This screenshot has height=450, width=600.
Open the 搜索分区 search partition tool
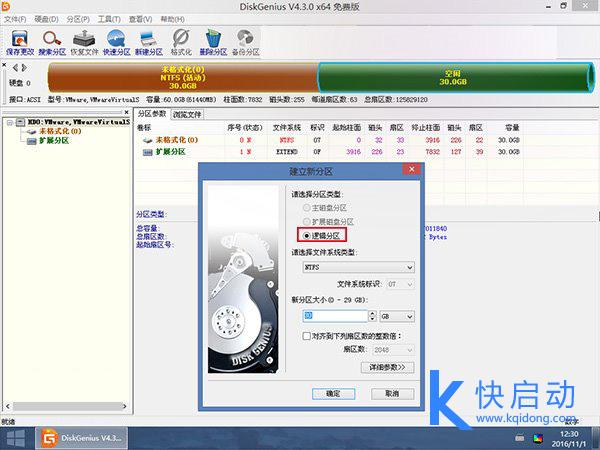pos(52,43)
